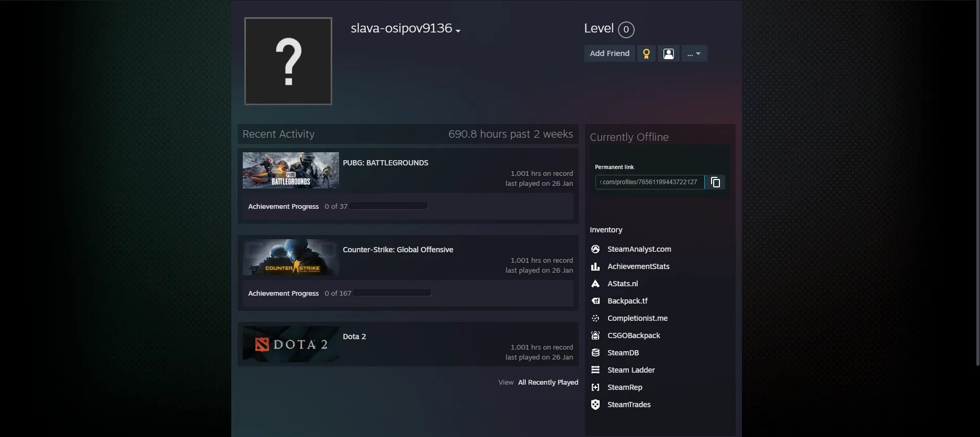Click Counter-Strike Achievement Progress bar
The height and width of the screenshot is (437, 980).
(x=392, y=293)
